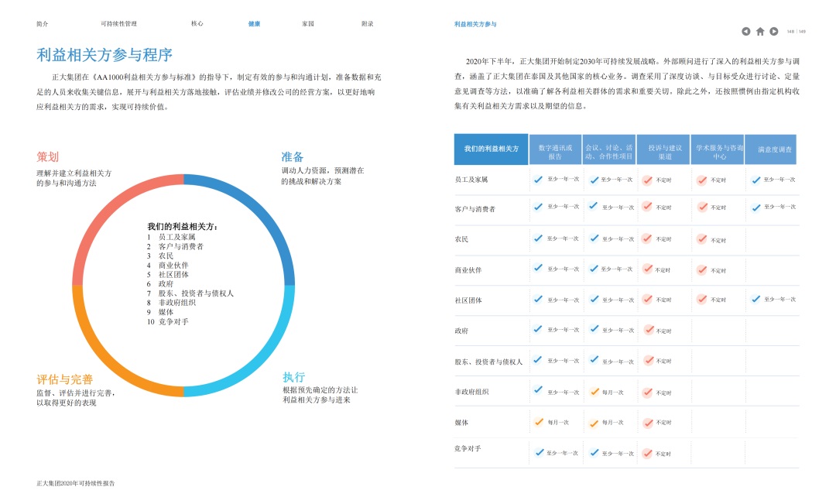Click the page number 148 | 149 indicator

coord(797,32)
